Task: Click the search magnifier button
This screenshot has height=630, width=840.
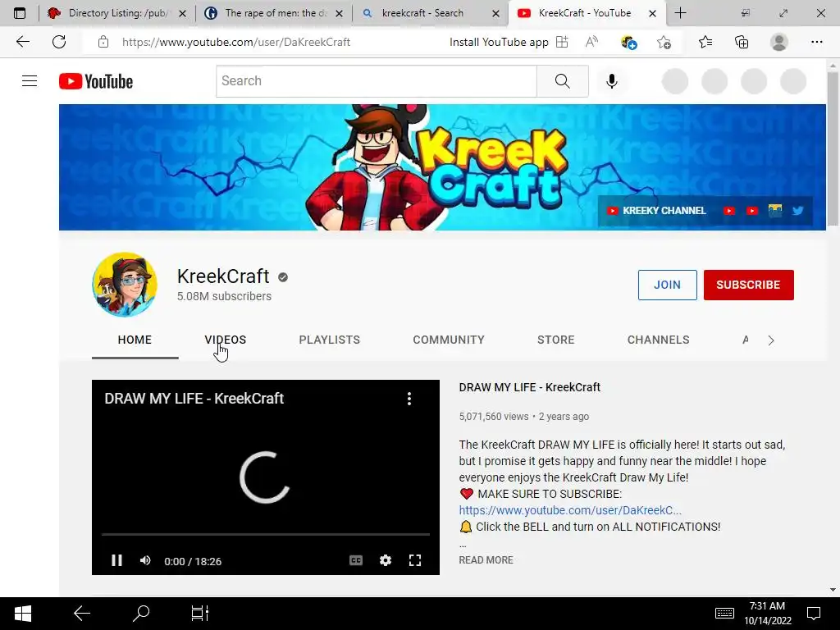Action: click(x=563, y=81)
